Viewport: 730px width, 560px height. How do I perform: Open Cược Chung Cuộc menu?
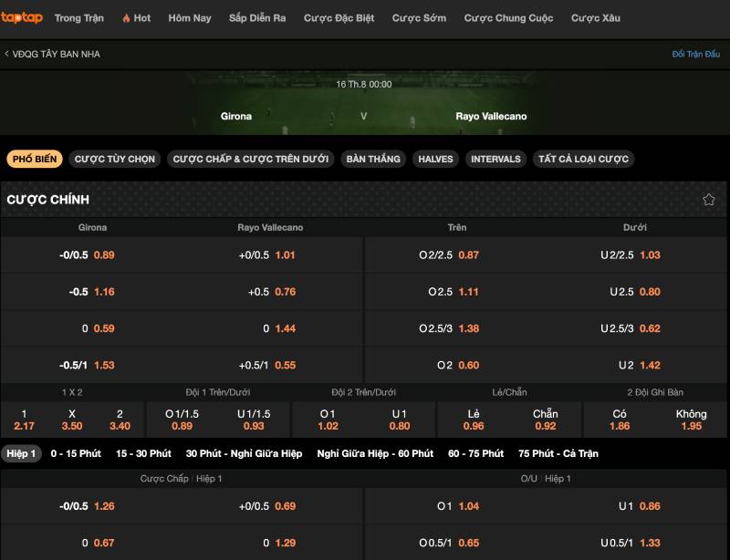point(508,18)
